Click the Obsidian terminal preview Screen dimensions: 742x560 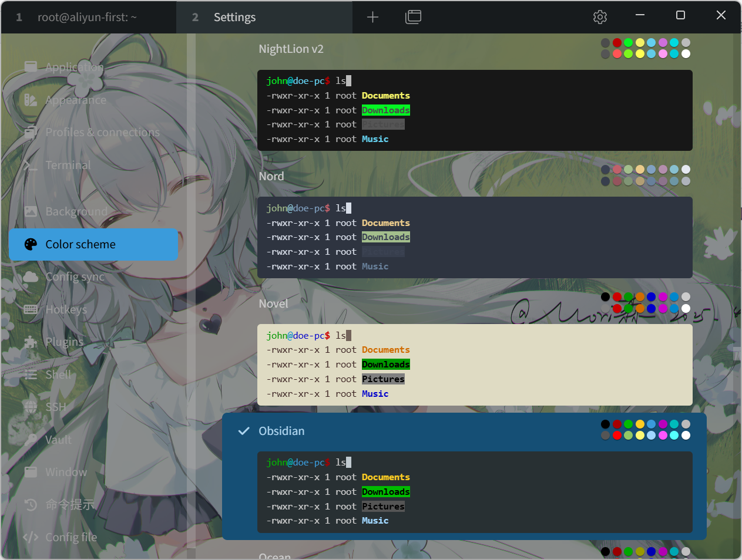click(475, 492)
